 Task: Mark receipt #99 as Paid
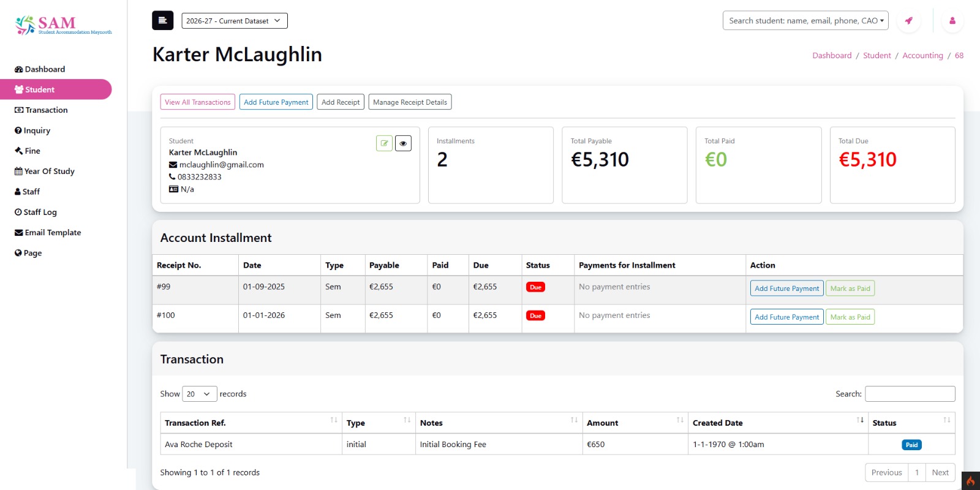(x=850, y=288)
